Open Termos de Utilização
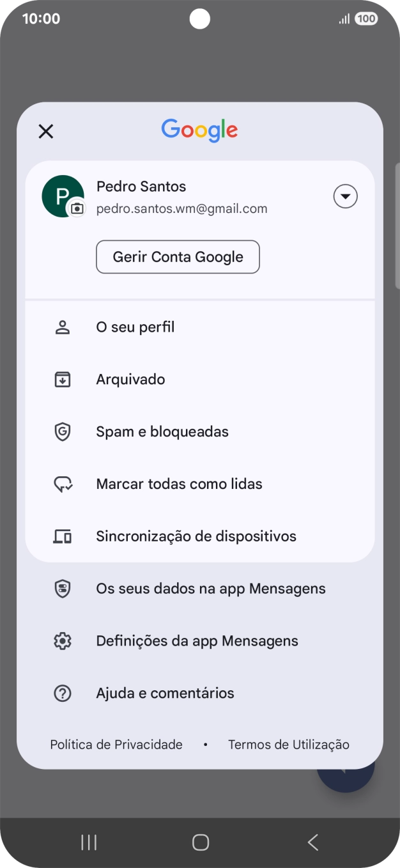Image resolution: width=400 pixels, height=868 pixels. click(x=288, y=744)
